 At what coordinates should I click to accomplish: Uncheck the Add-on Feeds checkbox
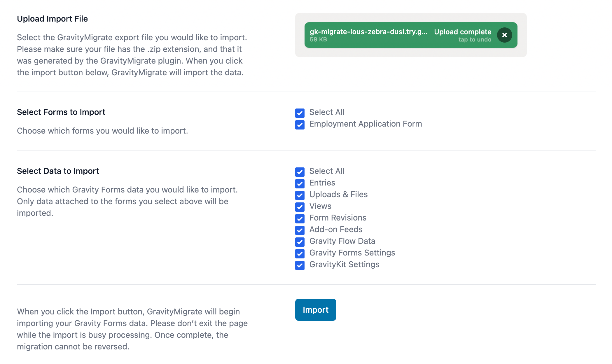point(299,230)
